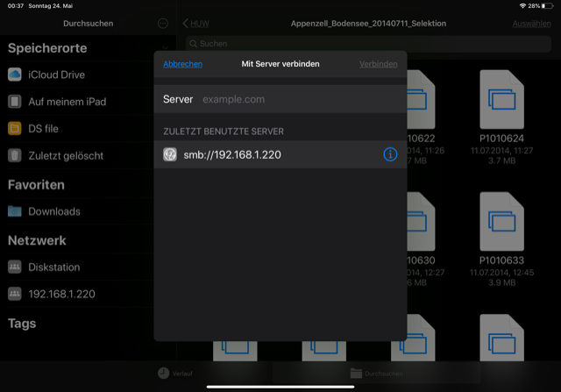
Task: Open the P1010624 image thumbnail
Action: coord(501,98)
